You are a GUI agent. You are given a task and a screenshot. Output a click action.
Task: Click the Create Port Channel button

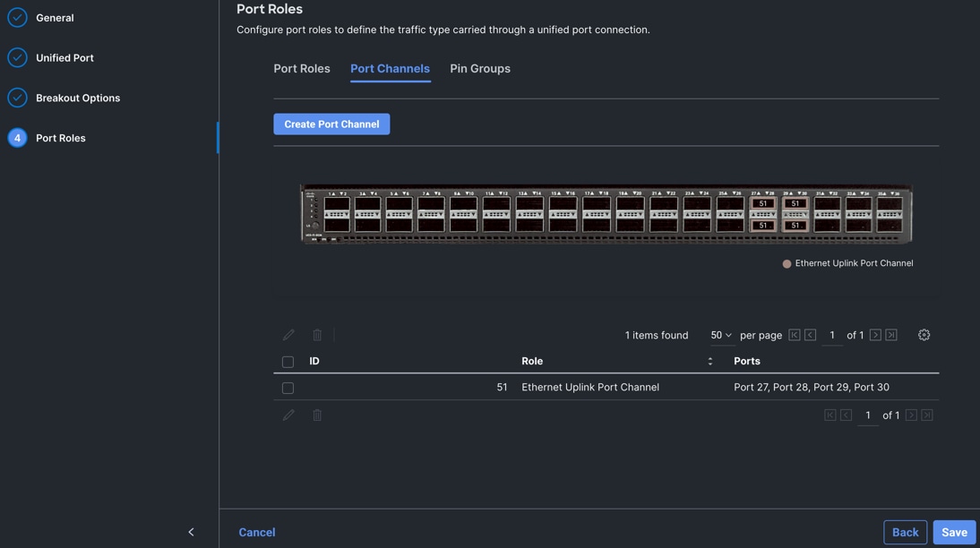pos(331,124)
